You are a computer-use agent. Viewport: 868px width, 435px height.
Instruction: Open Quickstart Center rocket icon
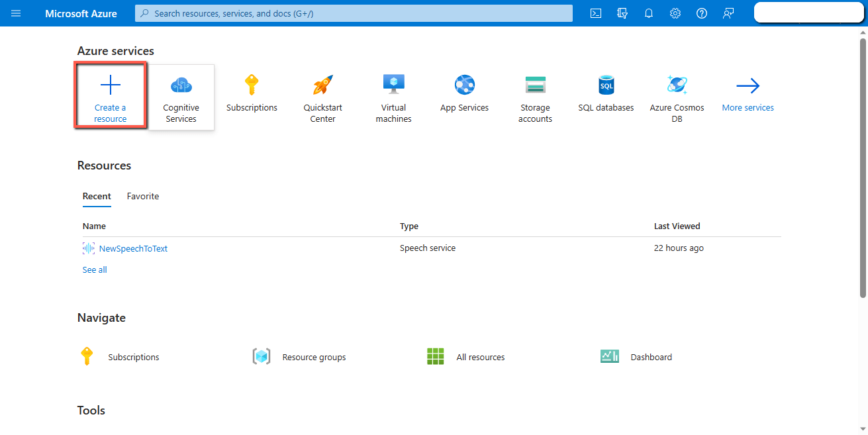tap(322, 85)
